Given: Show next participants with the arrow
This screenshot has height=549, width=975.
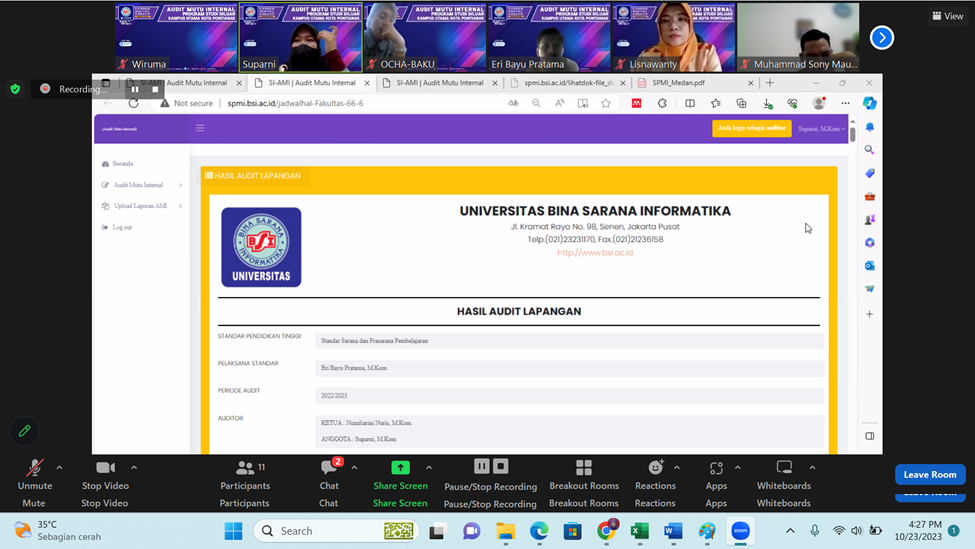Looking at the screenshot, I should pyautogui.click(x=882, y=37).
